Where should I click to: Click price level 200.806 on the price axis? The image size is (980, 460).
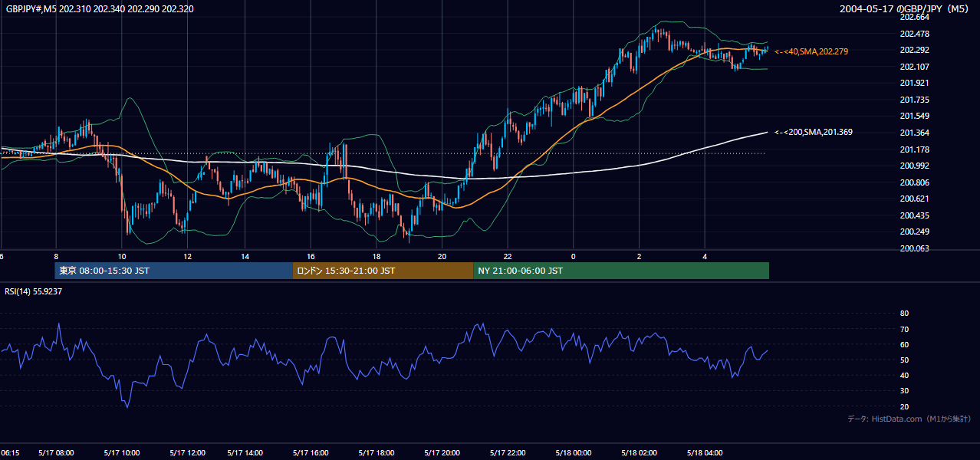click(914, 182)
